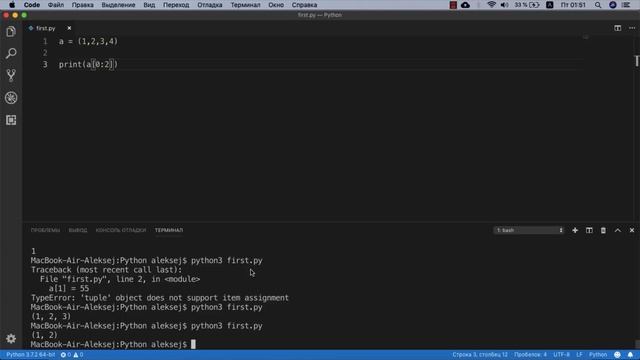Open Notification Center list icon

(627, 5)
